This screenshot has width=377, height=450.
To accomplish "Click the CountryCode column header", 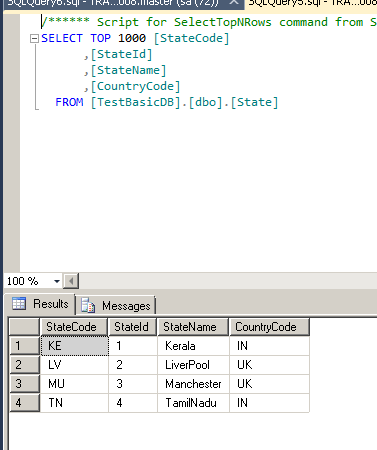I will pos(269,327).
